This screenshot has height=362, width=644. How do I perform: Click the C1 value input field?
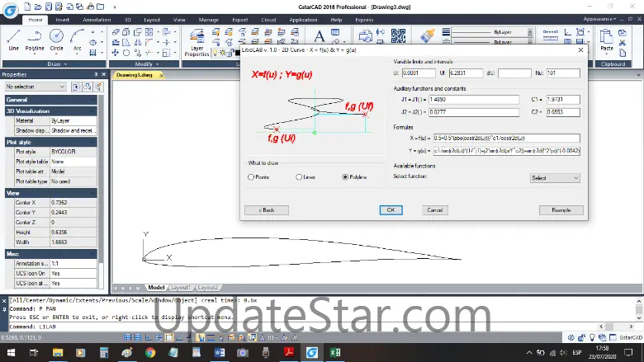click(x=563, y=99)
